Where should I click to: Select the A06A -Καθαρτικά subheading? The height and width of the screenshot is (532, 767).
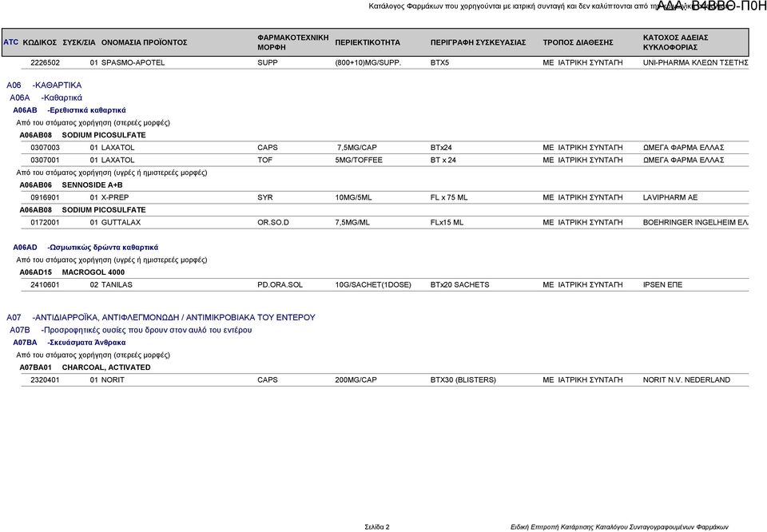[x=46, y=97]
